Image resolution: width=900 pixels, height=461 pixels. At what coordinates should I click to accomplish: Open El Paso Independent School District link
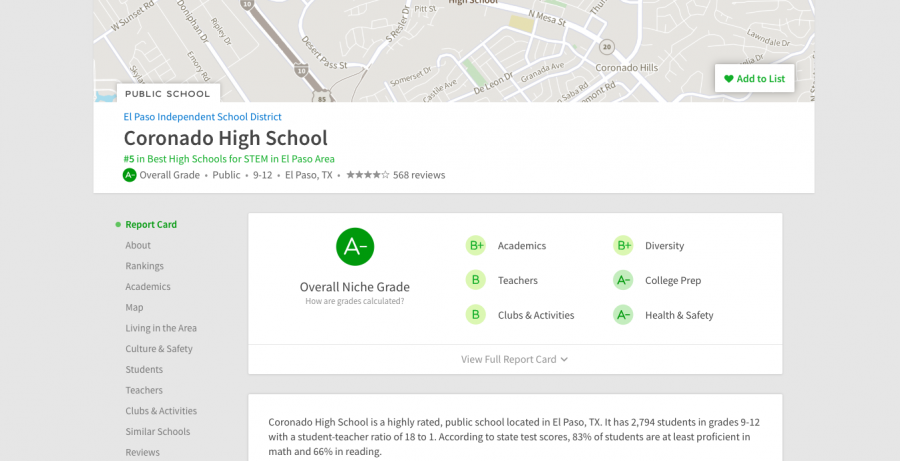point(203,117)
